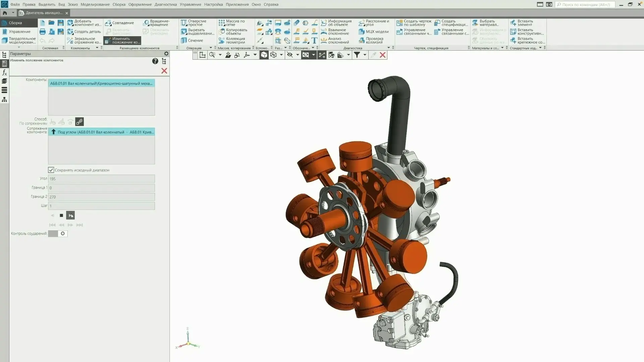
Task: Click the stop animation button
Action: click(61, 216)
